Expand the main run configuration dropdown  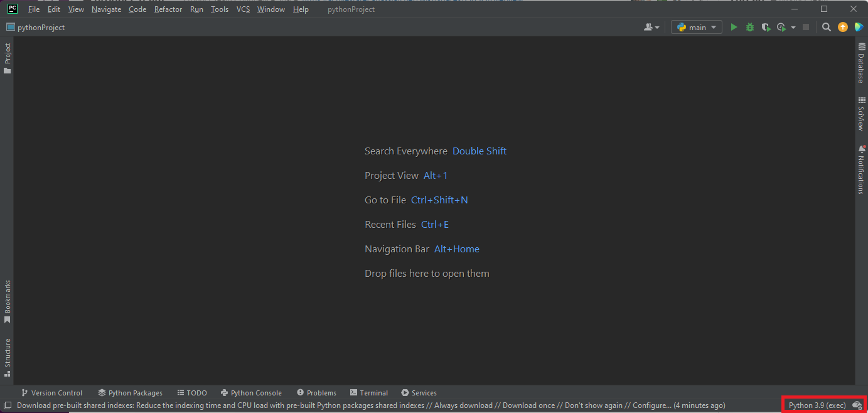coord(697,28)
